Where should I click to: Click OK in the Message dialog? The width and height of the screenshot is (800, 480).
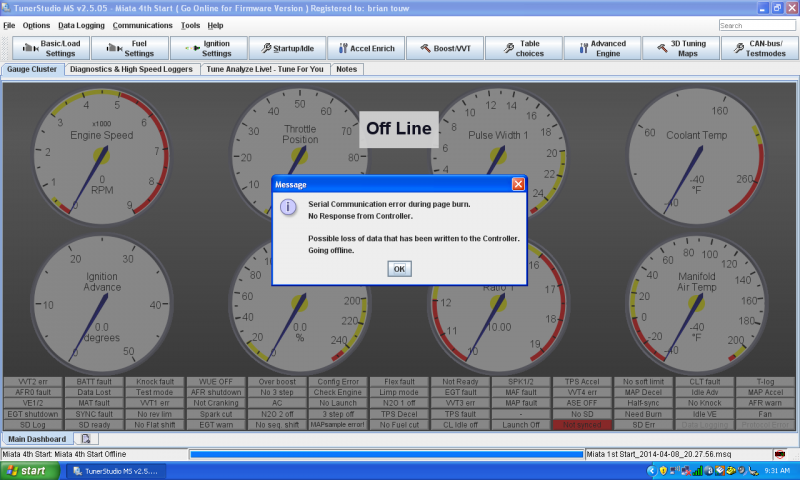coord(399,269)
